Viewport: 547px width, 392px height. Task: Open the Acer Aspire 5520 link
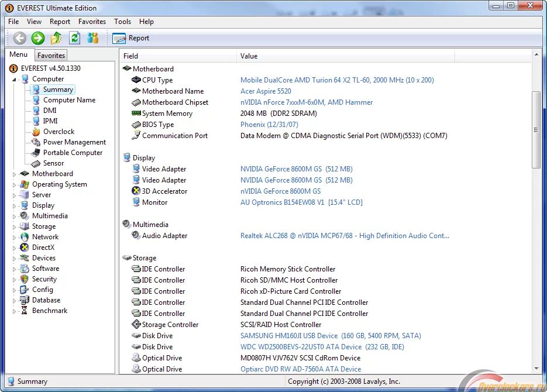point(266,91)
